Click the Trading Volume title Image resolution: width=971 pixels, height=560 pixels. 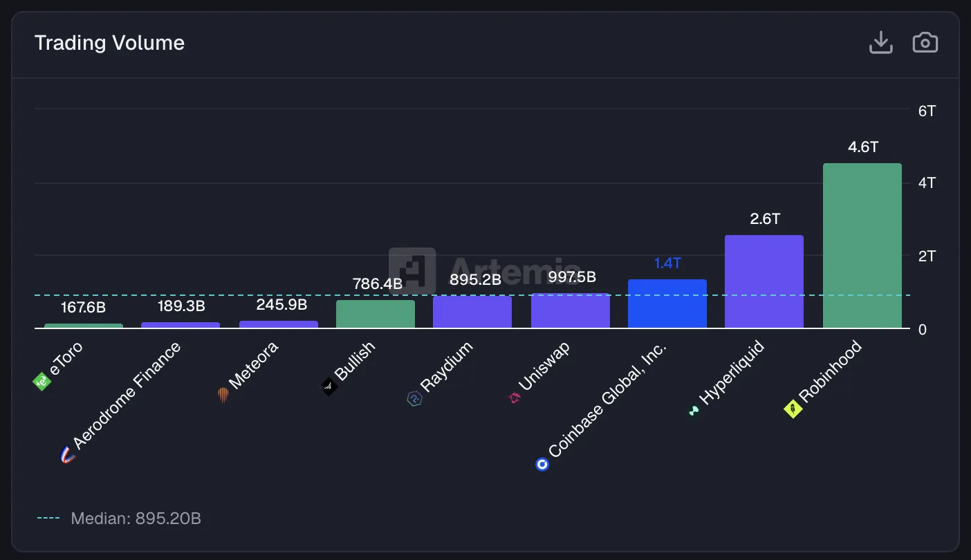pos(109,43)
